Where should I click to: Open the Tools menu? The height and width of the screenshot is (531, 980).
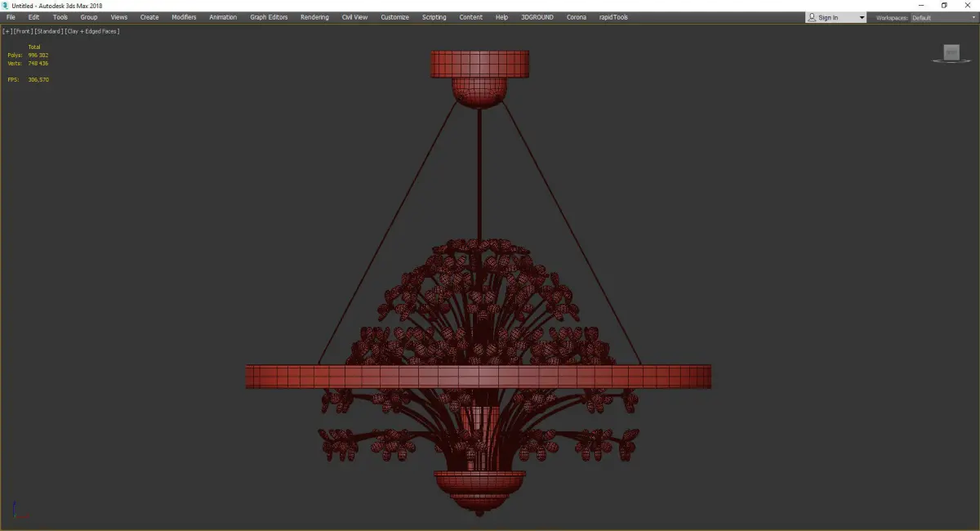[60, 17]
